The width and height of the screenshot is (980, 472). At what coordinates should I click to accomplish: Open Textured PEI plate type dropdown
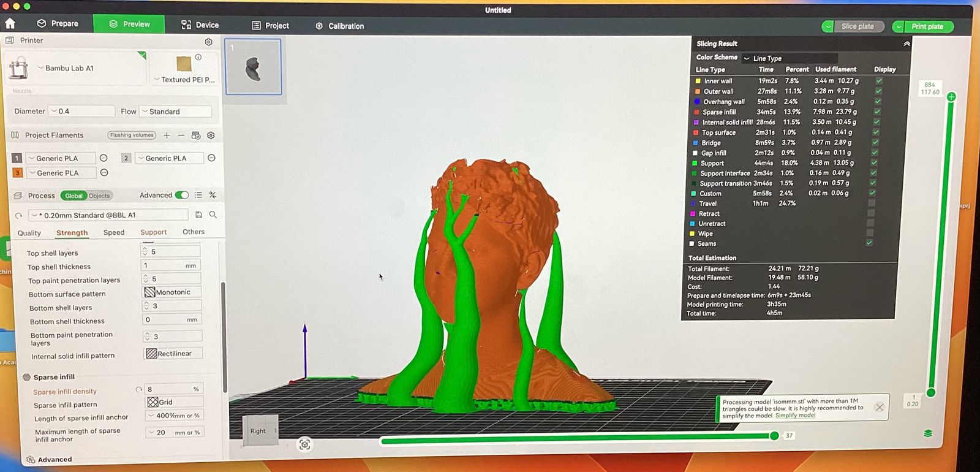pyautogui.click(x=184, y=80)
